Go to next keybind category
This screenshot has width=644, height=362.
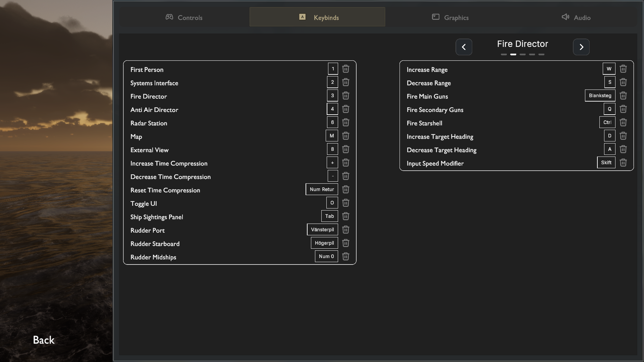581,47
